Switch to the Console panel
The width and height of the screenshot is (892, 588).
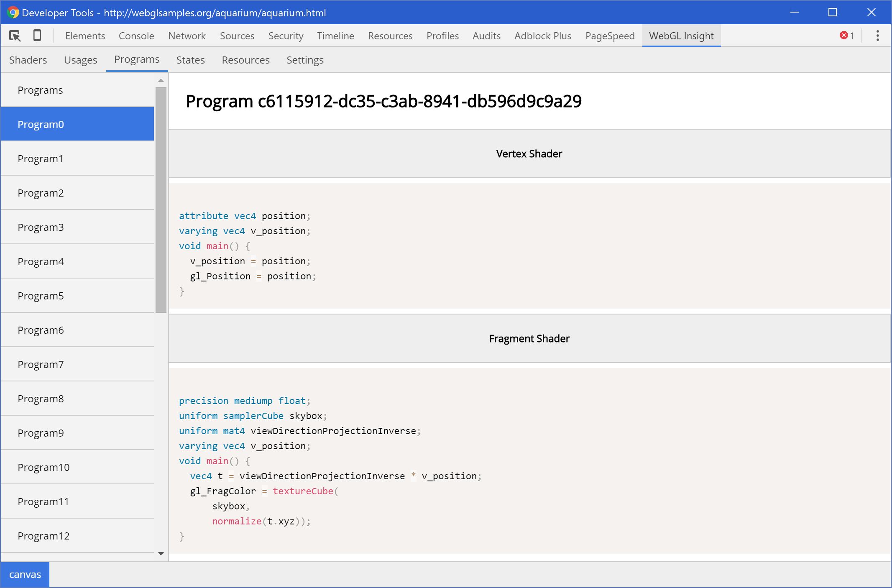136,36
